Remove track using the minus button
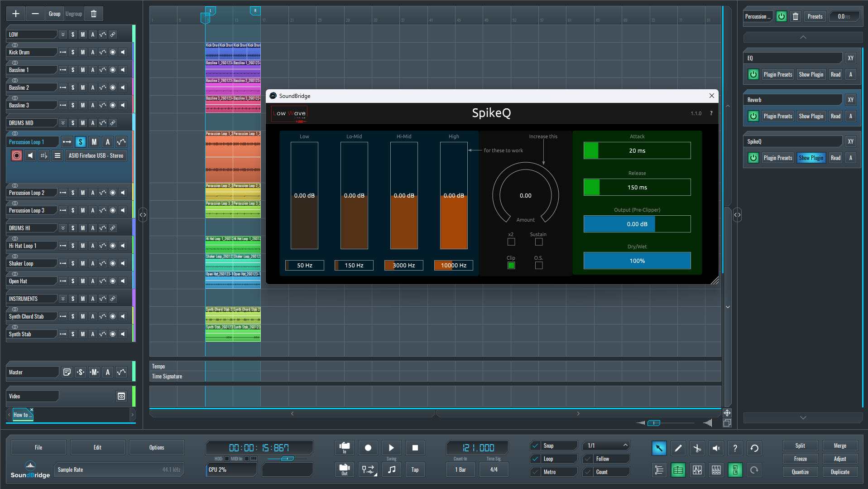Screen dimensions: 868x489 [x=35, y=14]
